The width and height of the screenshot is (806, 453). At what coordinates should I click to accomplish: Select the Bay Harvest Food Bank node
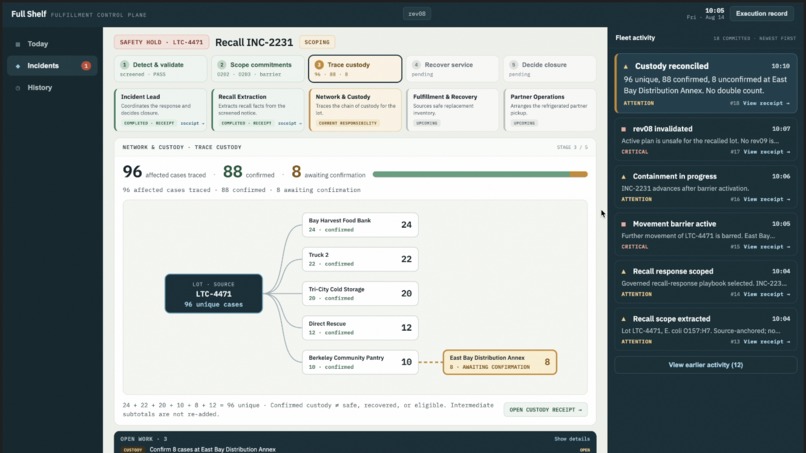[x=360, y=225]
